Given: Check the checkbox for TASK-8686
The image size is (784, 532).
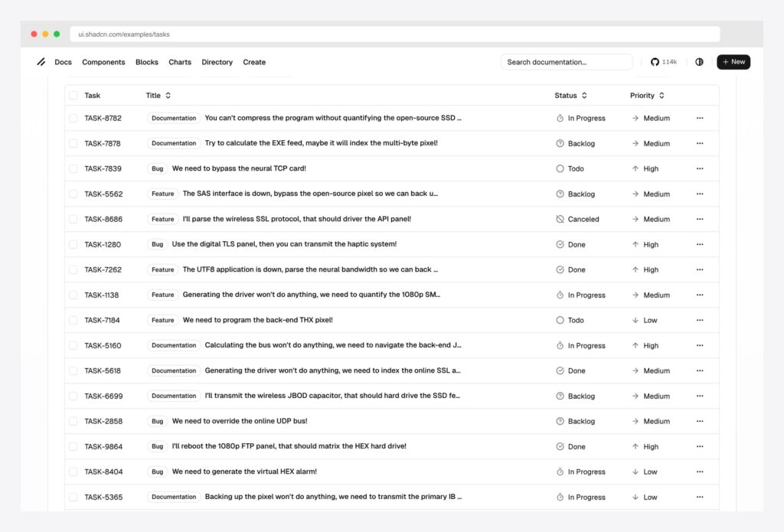Looking at the screenshot, I should [73, 219].
